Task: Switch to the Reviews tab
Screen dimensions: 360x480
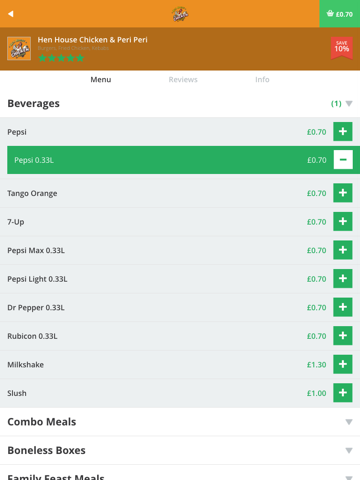Action: [183, 79]
